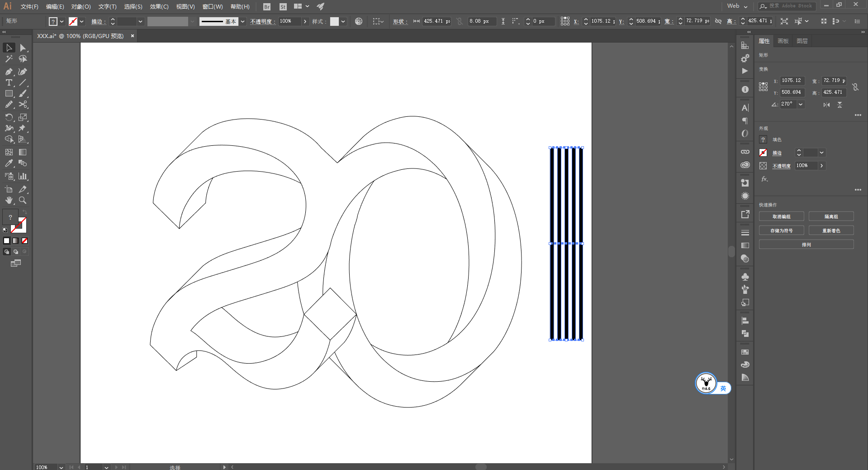
Task: Open the artboard number dropdown
Action: pos(106,467)
